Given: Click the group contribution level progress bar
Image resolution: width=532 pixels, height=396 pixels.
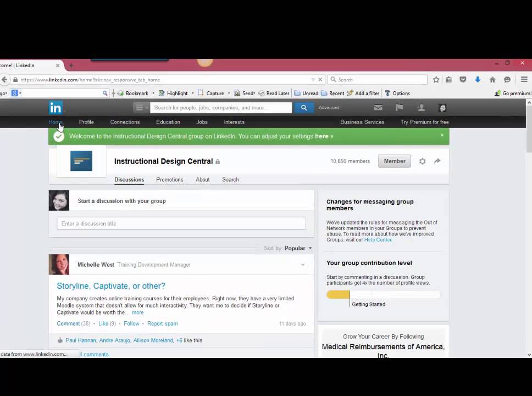Looking at the screenshot, I should (x=383, y=294).
